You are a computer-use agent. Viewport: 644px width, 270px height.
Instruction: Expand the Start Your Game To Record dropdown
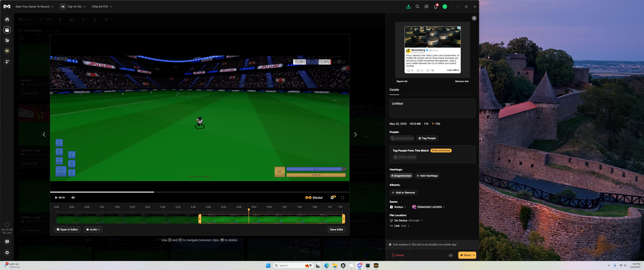click(x=34, y=7)
